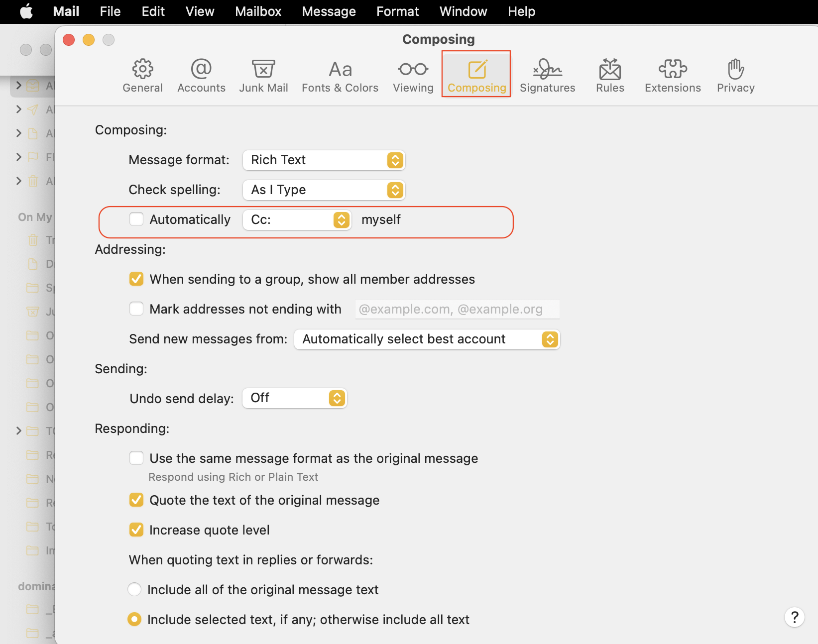Open the Accounts preferences pane
The width and height of the screenshot is (818, 644).
201,76
